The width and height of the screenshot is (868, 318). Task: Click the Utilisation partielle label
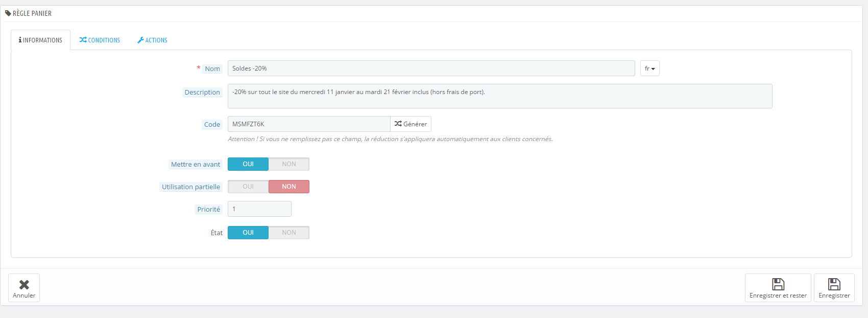pos(191,187)
